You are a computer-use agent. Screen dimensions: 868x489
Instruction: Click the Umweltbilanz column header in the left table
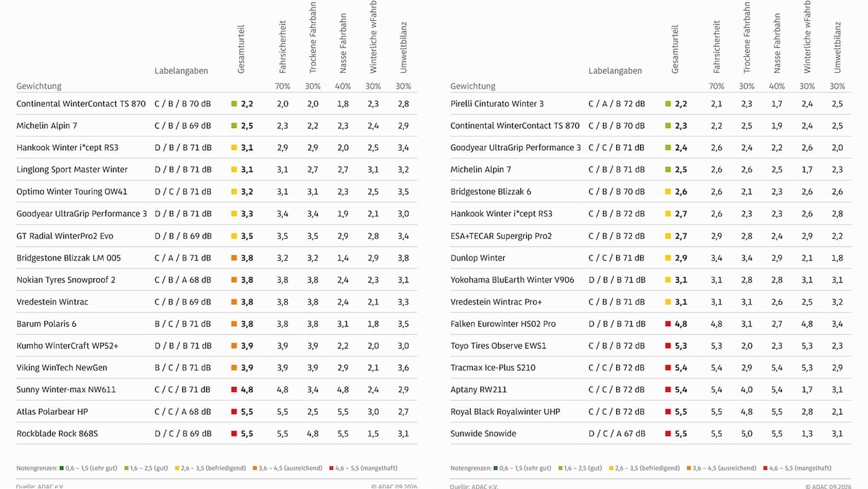click(403, 47)
